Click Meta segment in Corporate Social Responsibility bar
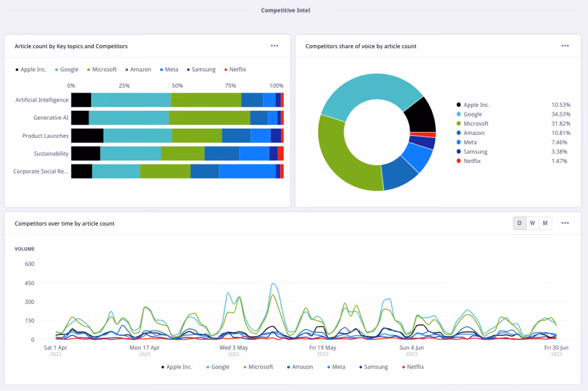 247,171
